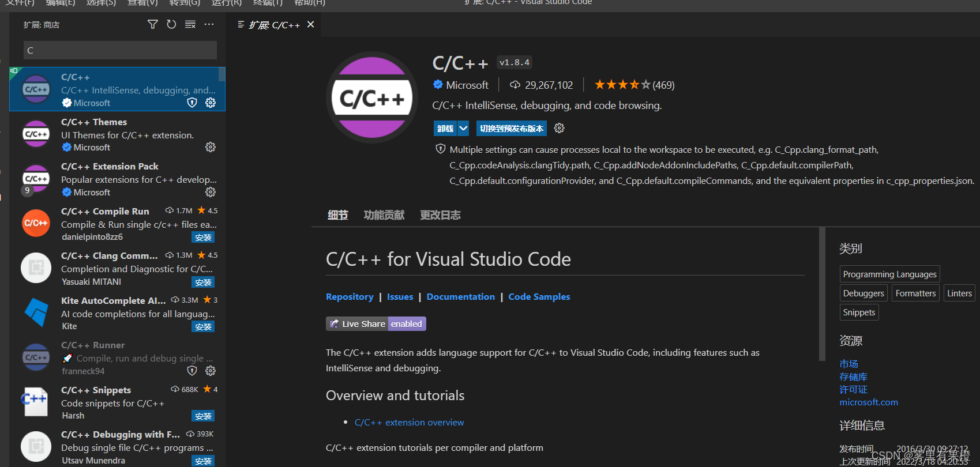
Task: Select the 细节 details tab
Action: pyautogui.click(x=338, y=215)
